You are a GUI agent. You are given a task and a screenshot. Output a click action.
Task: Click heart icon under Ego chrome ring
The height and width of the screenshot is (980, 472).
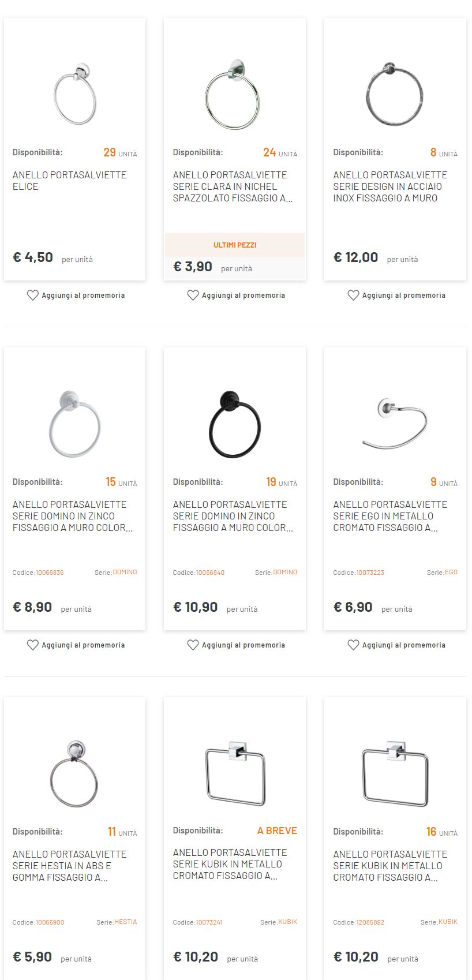tap(353, 645)
